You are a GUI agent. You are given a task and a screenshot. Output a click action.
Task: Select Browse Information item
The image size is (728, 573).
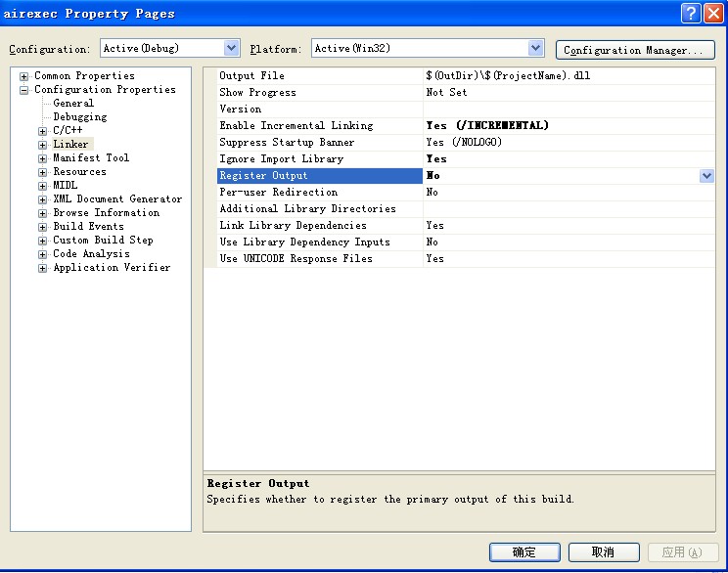pos(107,212)
